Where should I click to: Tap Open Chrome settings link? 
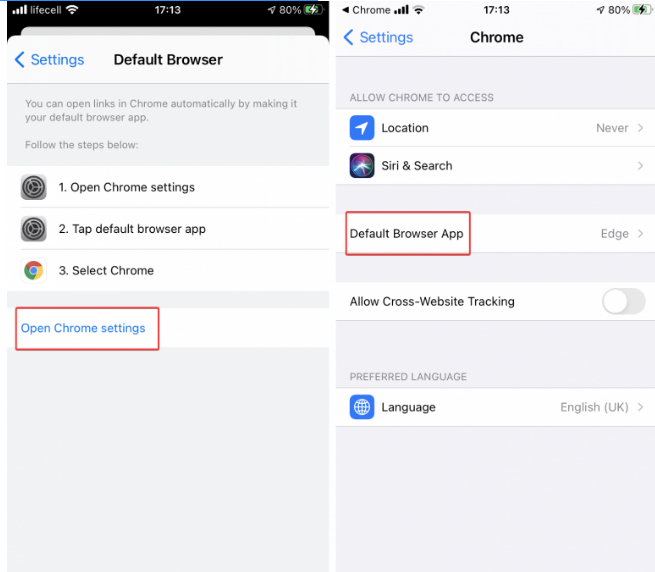tap(83, 328)
